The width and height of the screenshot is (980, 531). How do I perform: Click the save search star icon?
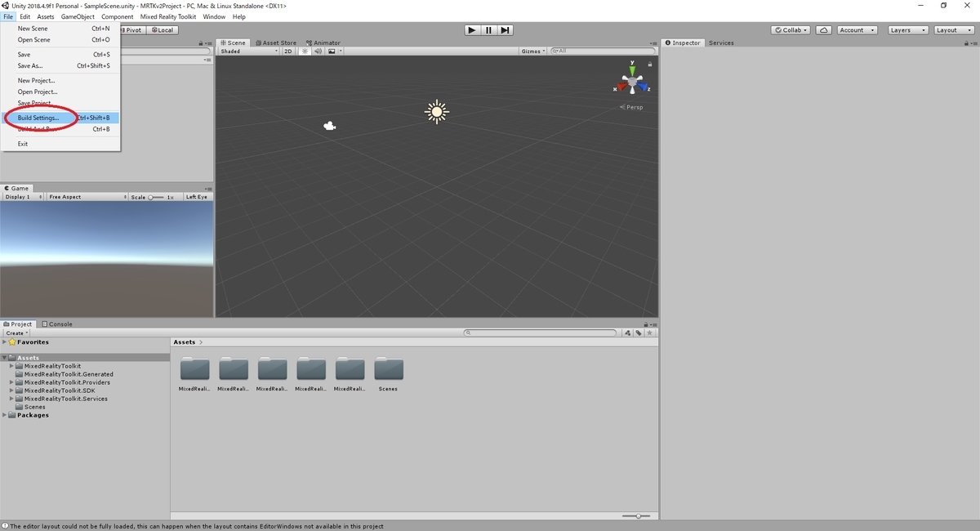click(648, 333)
